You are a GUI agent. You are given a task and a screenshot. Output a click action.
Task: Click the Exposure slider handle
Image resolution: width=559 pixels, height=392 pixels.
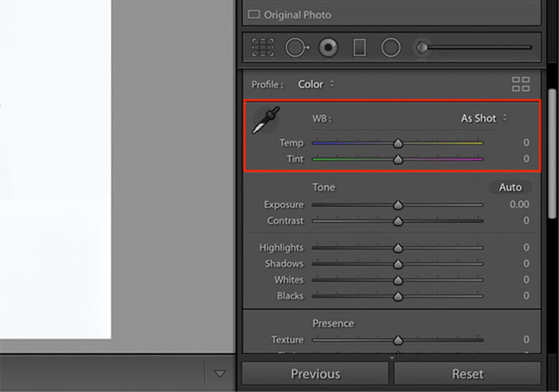398,205
